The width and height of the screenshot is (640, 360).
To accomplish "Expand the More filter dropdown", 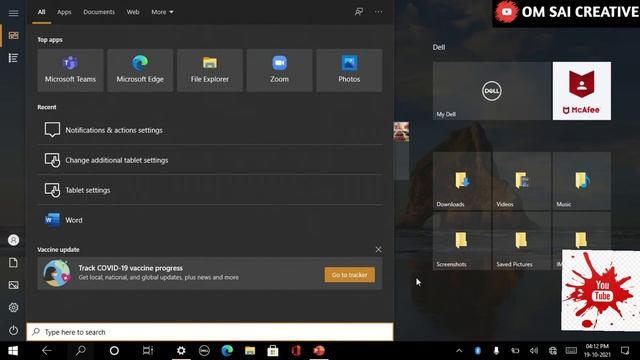I will point(162,12).
